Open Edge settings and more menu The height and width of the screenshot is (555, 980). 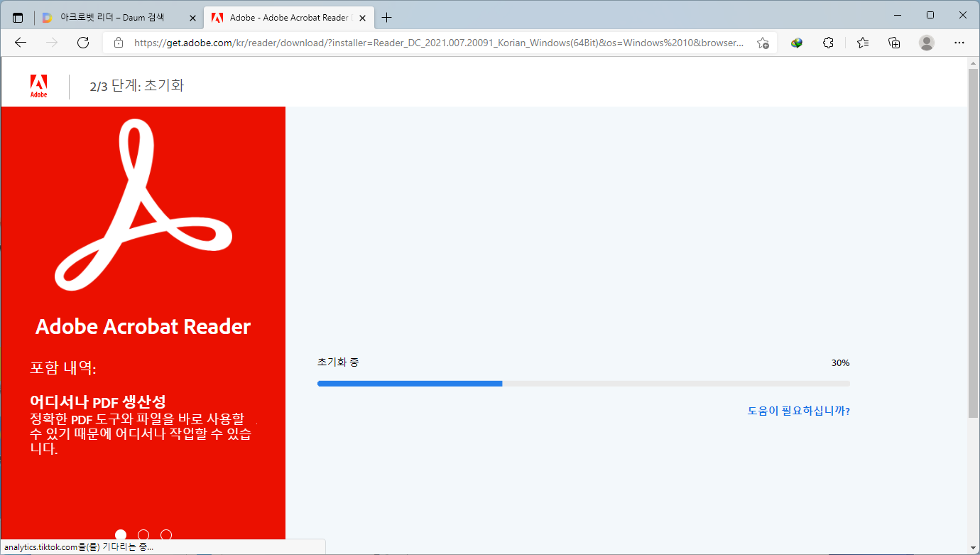coord(959,43)
